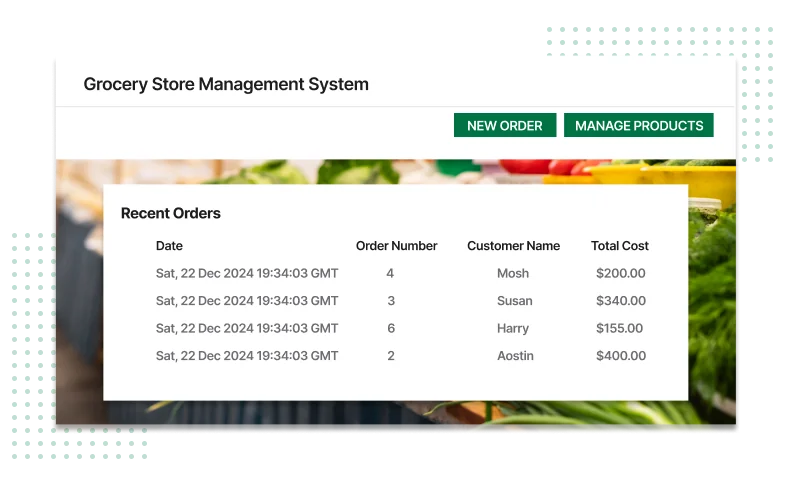Select customer name Susan
The height and width of the screenshot is (480, 792).
point(514,301)
